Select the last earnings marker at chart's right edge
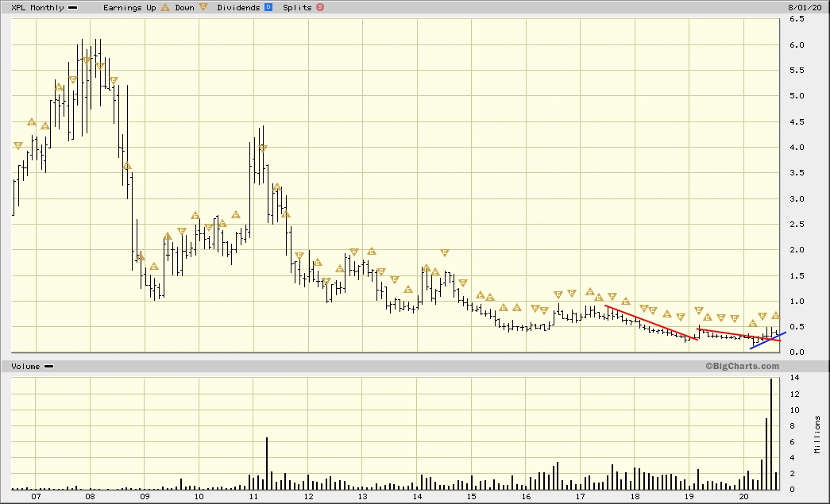This screenshot has height=504, width=830. tap(776, 316)
